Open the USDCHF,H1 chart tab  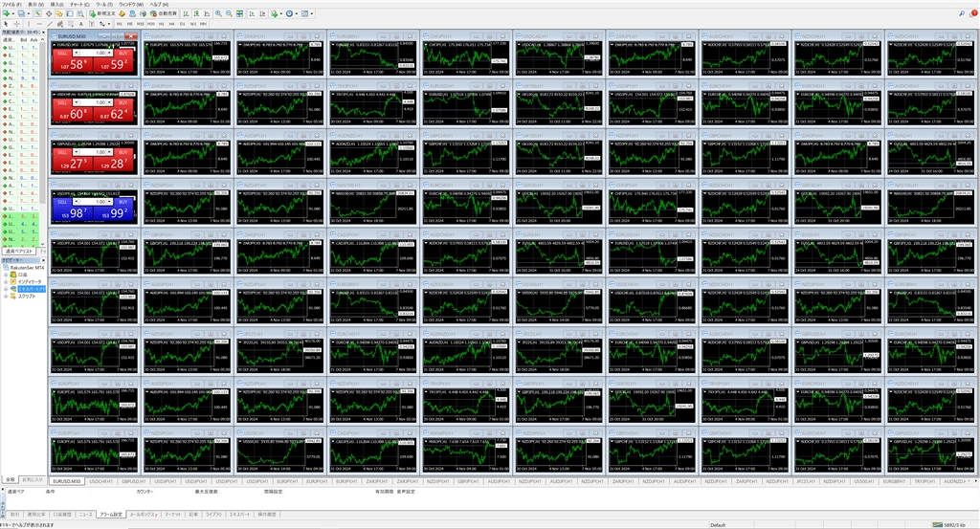100,481
